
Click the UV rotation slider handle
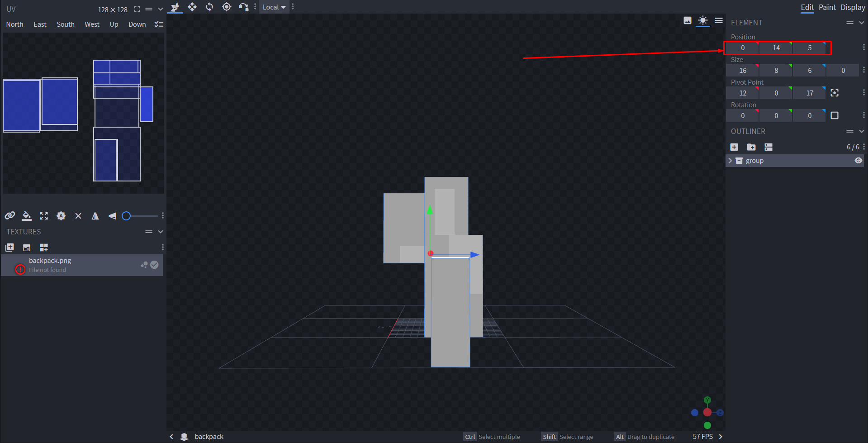point(127,216)
